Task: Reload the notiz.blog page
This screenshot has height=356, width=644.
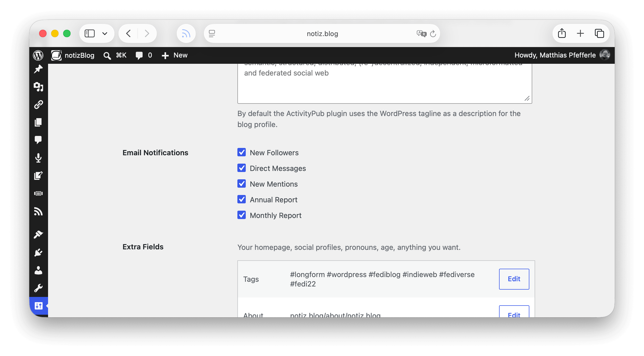Action: [433, 33]
